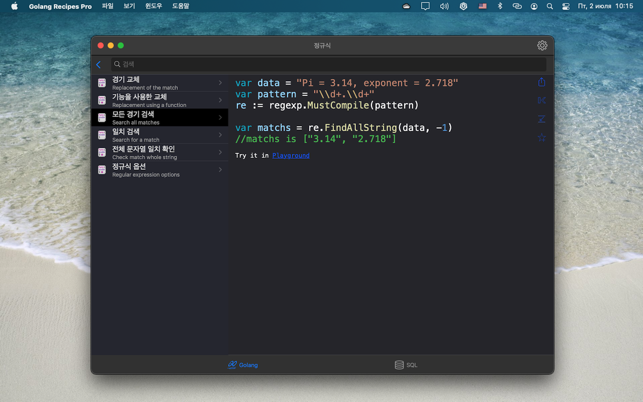Switch to the Golang tab
Screen dimensions: 643x402
243,365
